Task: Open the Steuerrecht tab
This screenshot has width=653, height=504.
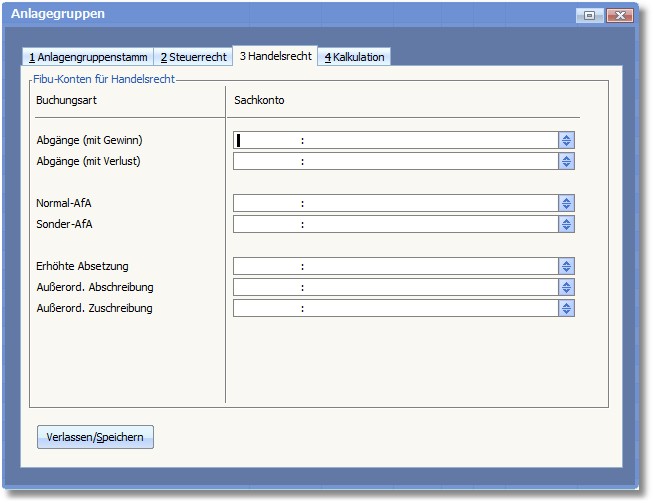Action: [193, 57]
